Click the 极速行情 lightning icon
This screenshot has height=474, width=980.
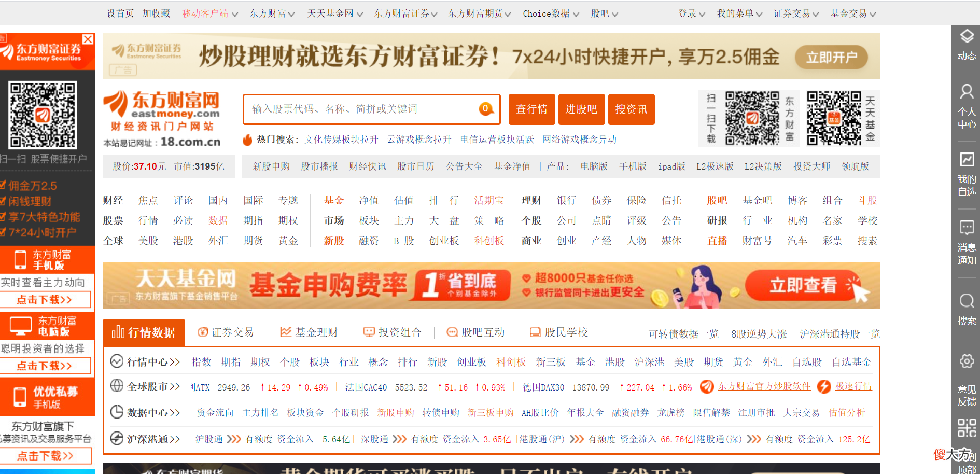pyautogui.click(x=824, y=386)
